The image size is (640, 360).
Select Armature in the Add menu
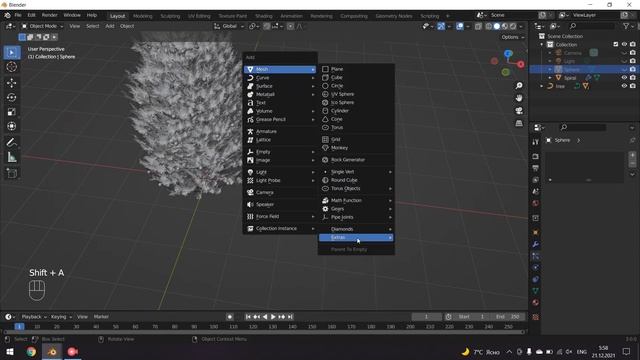pyautogui.click(x=280, y=131)
